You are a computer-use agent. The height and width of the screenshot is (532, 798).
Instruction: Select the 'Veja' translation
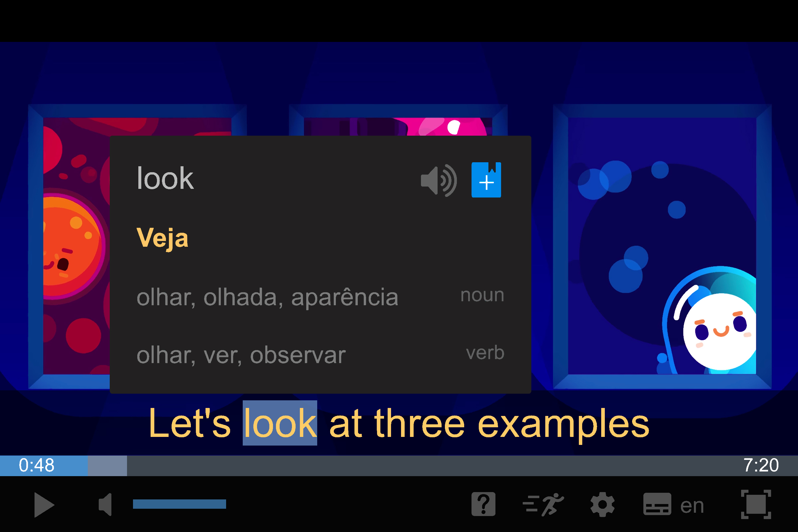coord(162,239)
